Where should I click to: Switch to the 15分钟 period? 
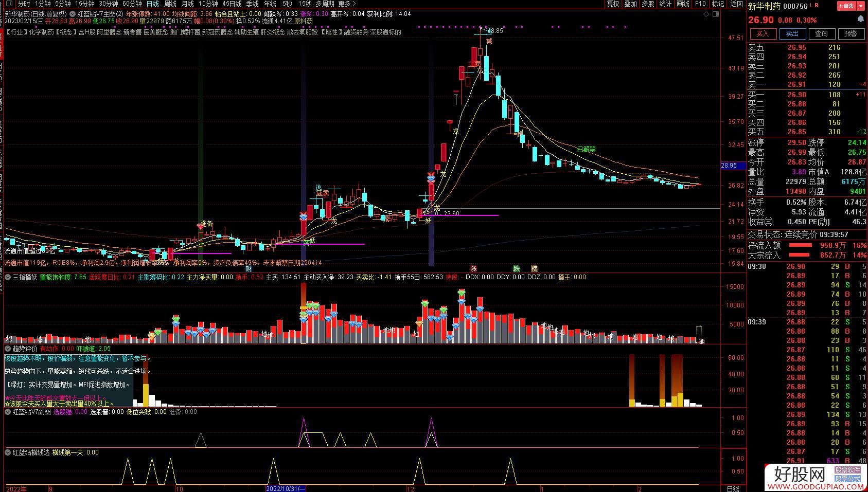pyautogui.click(x=85, y=4)
